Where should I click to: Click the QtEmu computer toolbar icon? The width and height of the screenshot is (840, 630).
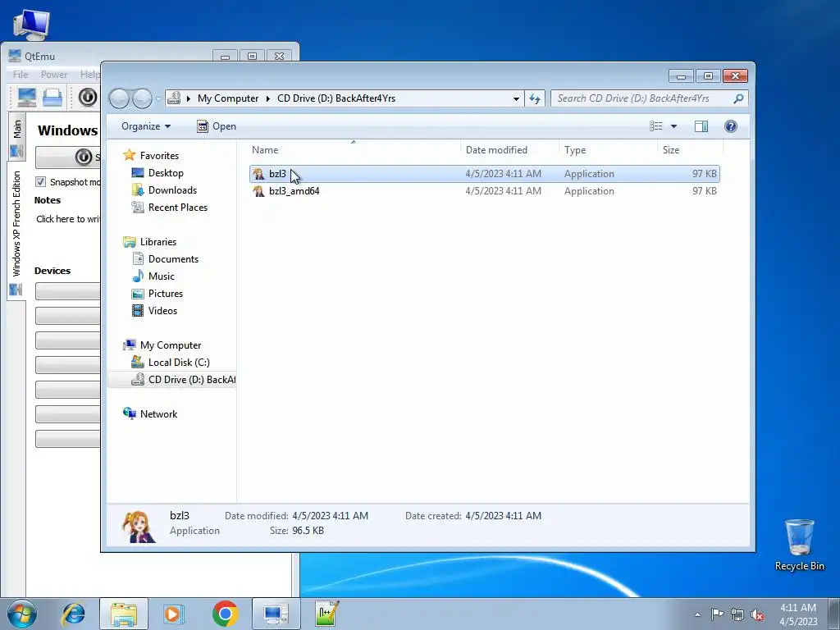tap(27, 97)
